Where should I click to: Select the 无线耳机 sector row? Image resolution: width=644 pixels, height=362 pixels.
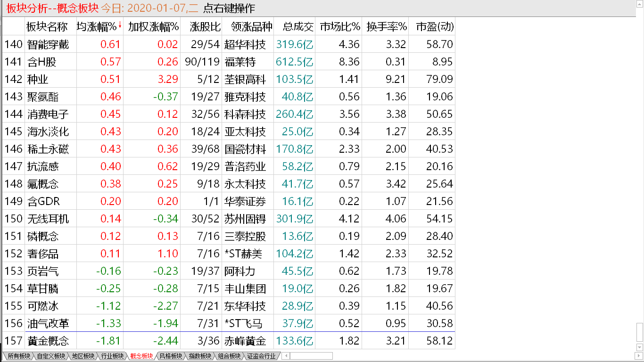click(x=229, y=219)
